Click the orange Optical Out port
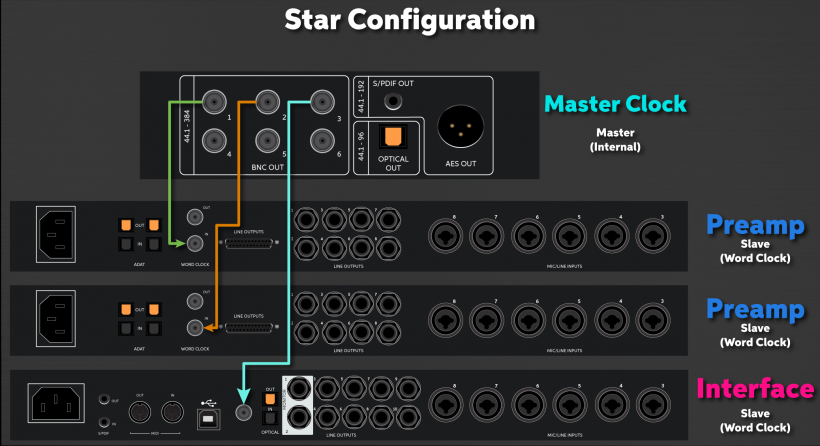Image resolution: width=820 pixels, height=446 pixels. tap(393, 137)
